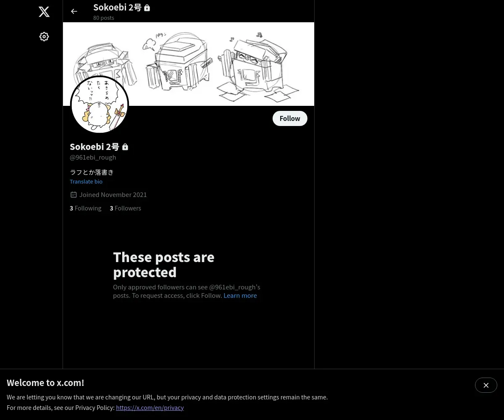504x420 pixels.
Task: Open the x.com privacy policy link
Action: [150, 407]
